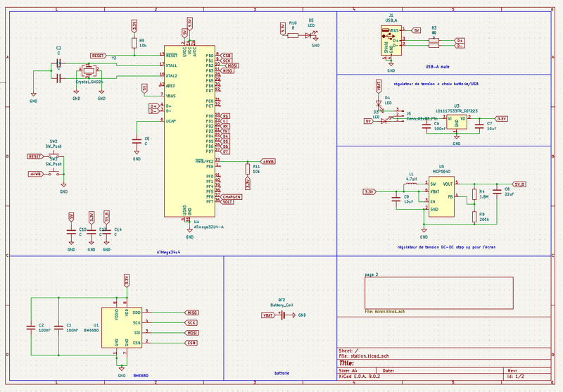Click the 5V label at USB VBUS
This screenshot has width=563, height=392.
tap(416, 30)
